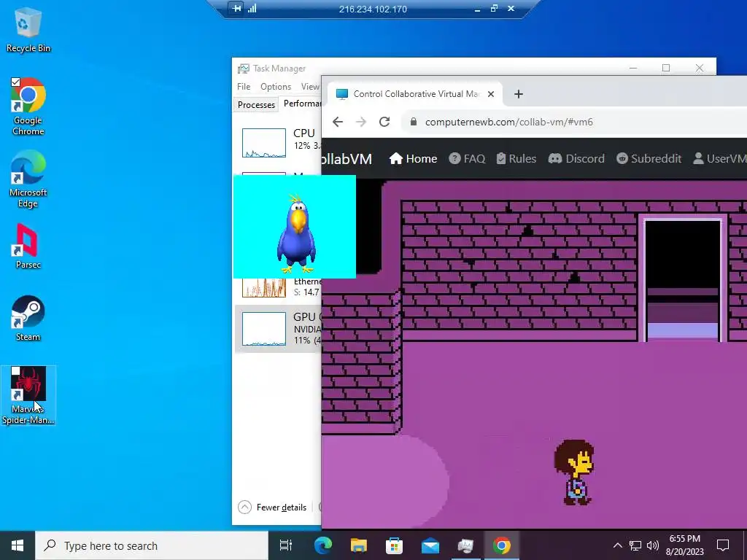Open a new Chrome tab

pyautogui.click(x=519, y=94)
